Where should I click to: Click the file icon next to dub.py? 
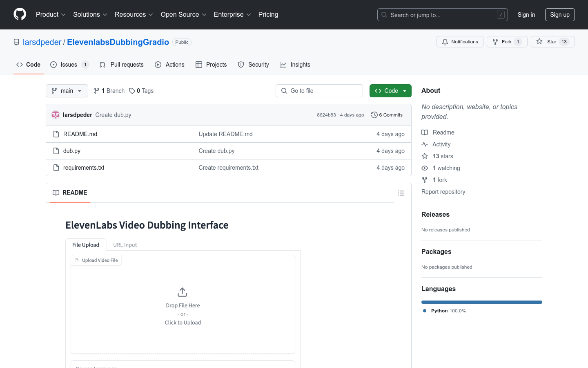click(x=56, y=151)
